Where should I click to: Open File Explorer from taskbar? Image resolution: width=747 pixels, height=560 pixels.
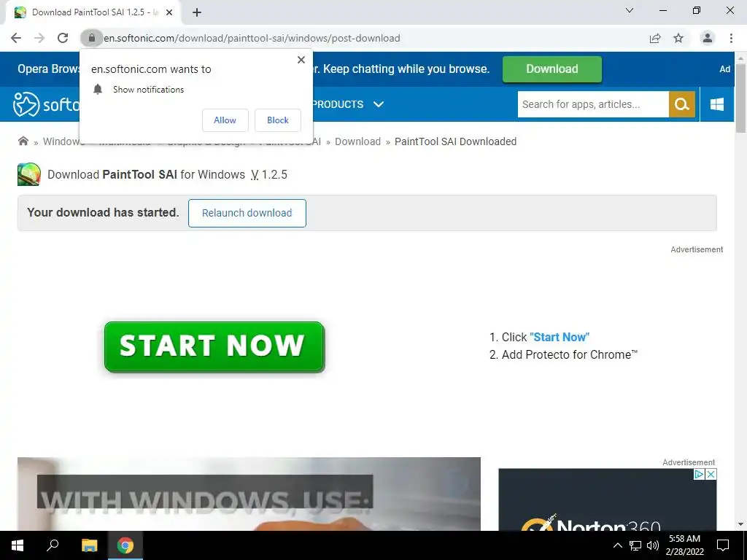(x=89, y=545)
